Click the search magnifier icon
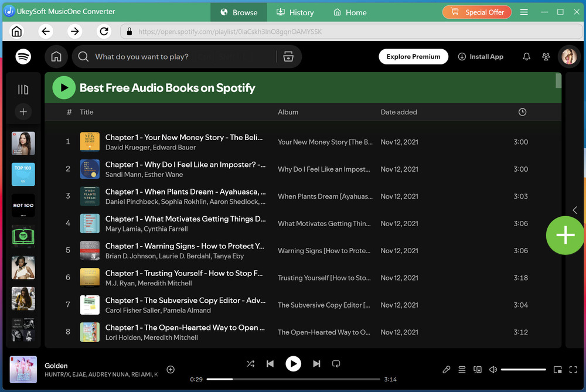The image size is (586, 392). (83, 57)
